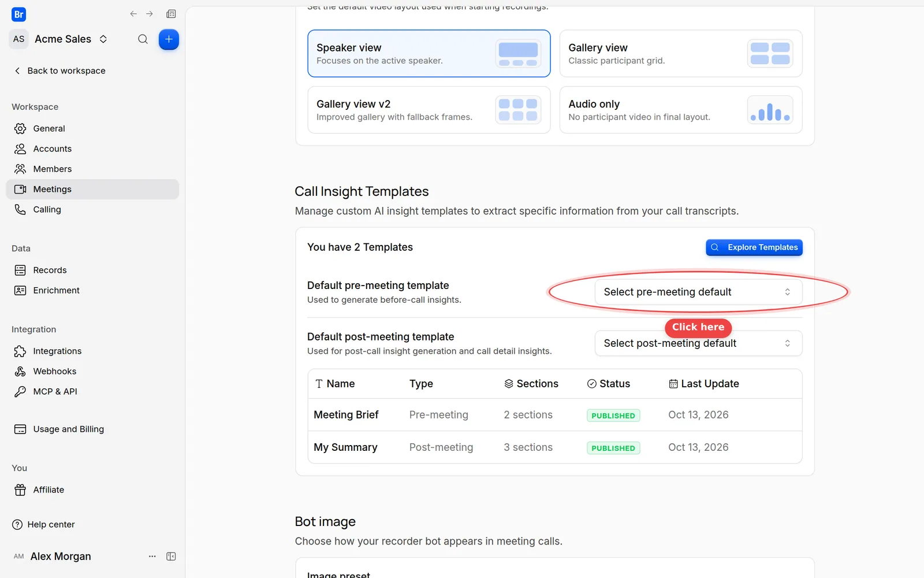Open the layout panel icon beside navigation arrows
Image resolution: width=924 pixels, height=578 pixels.
coord(171,14)
